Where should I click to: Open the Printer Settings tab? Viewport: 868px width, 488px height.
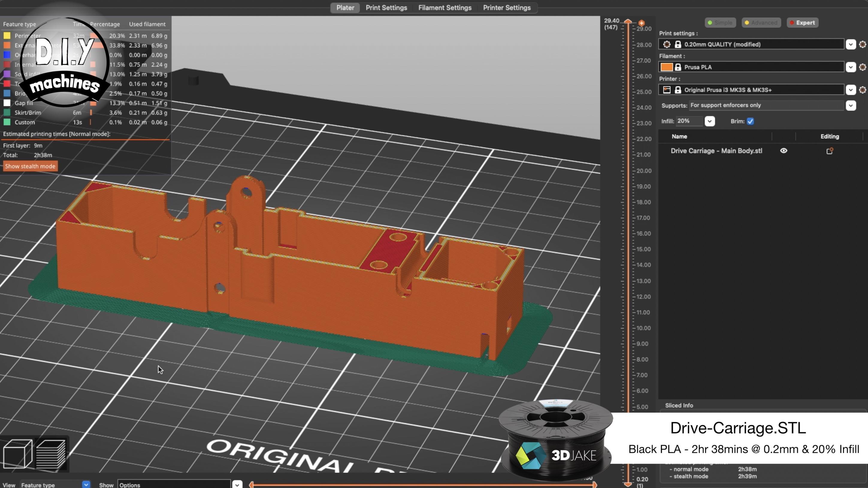click(x=506, y=8)
